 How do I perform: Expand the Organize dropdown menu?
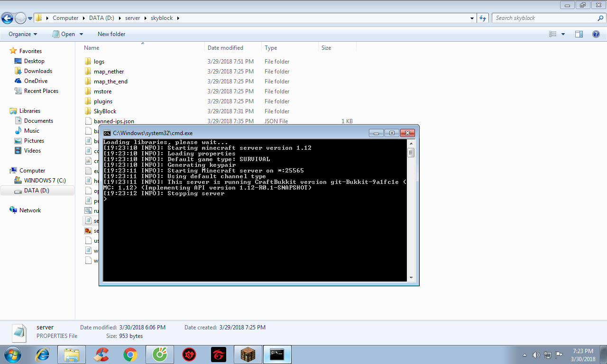23,34
